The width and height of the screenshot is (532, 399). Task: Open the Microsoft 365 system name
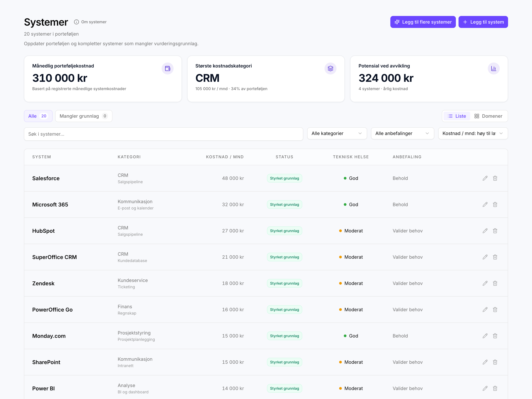[50, 204]
